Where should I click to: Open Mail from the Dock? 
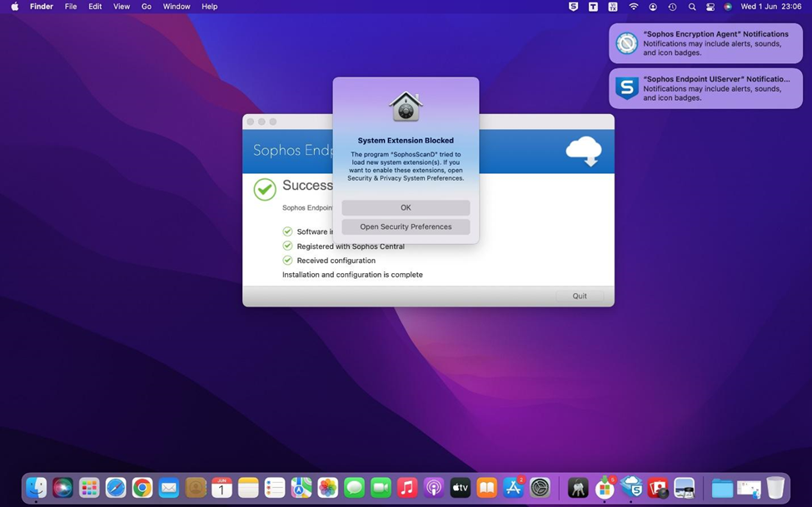[169, 488]
